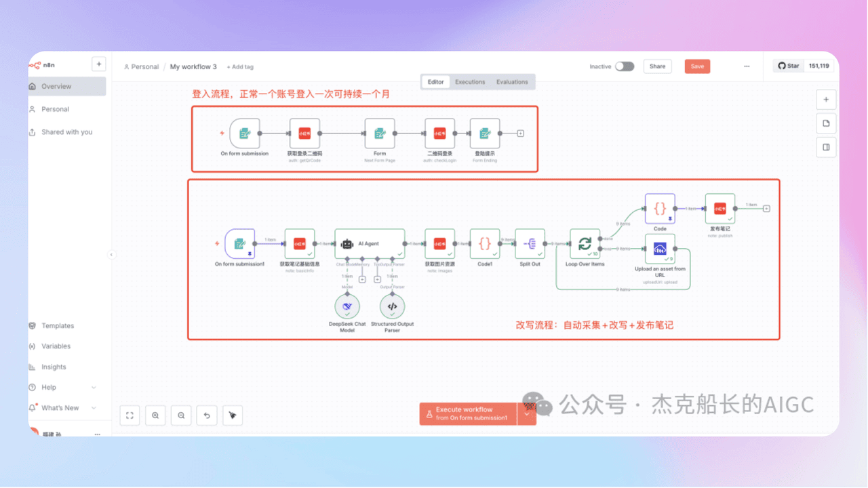Select the AI Agent node
Screen dimensions: 868x488
pos(370,243)
